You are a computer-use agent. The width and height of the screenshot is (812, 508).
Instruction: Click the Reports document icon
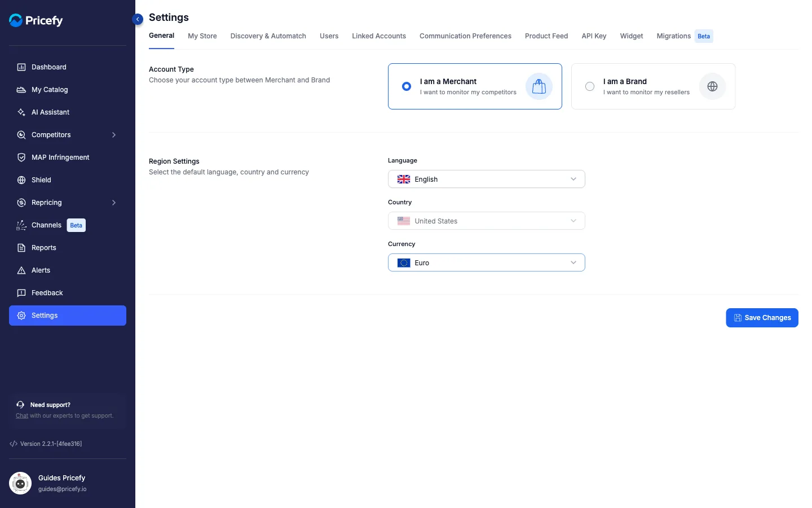[x=21, y=248]
